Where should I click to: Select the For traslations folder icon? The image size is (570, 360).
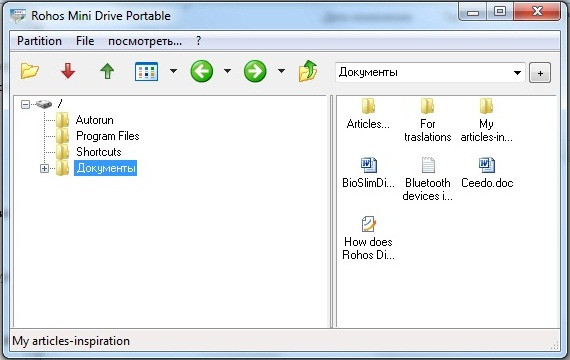428,106
